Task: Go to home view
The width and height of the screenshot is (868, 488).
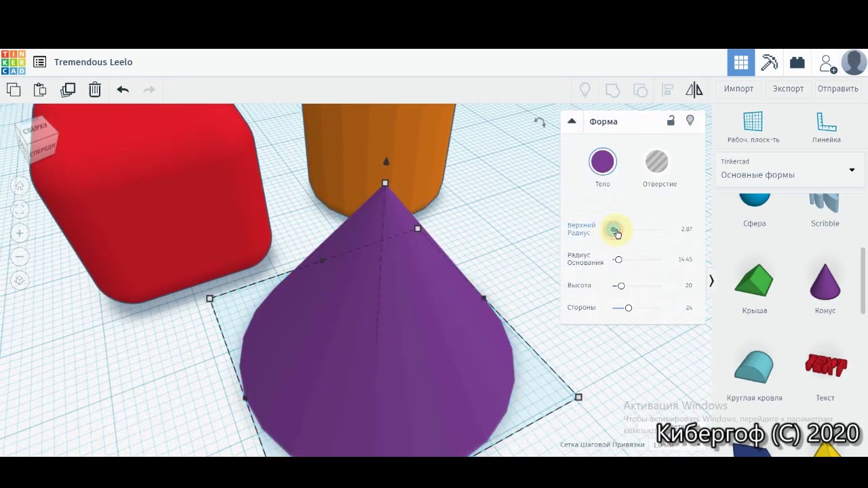Action: pos(20,186)
